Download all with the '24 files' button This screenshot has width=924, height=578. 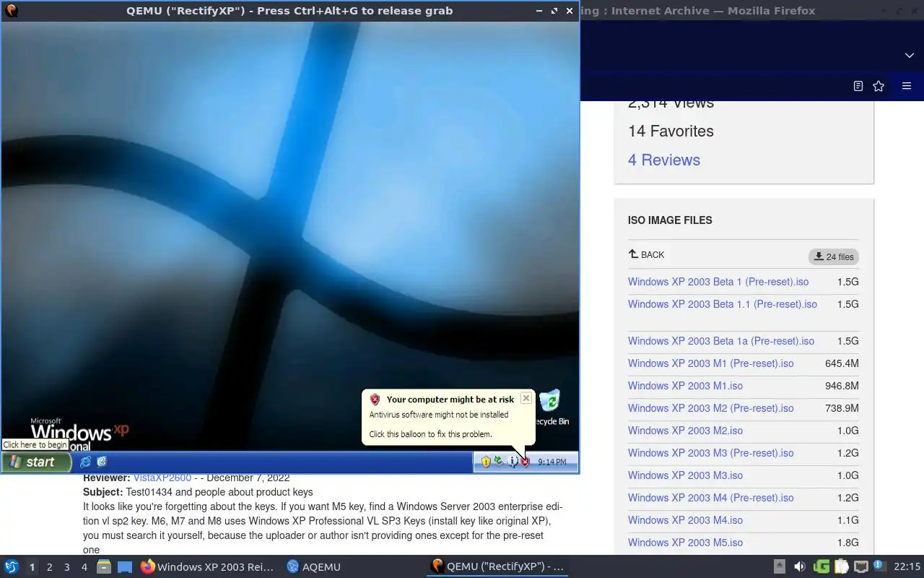834,256
